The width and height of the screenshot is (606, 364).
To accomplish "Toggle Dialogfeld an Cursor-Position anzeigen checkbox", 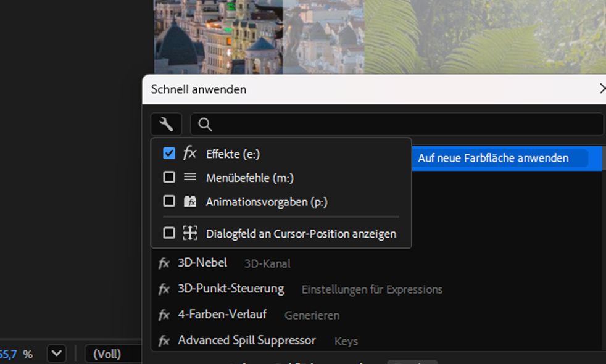I will 169,233.
